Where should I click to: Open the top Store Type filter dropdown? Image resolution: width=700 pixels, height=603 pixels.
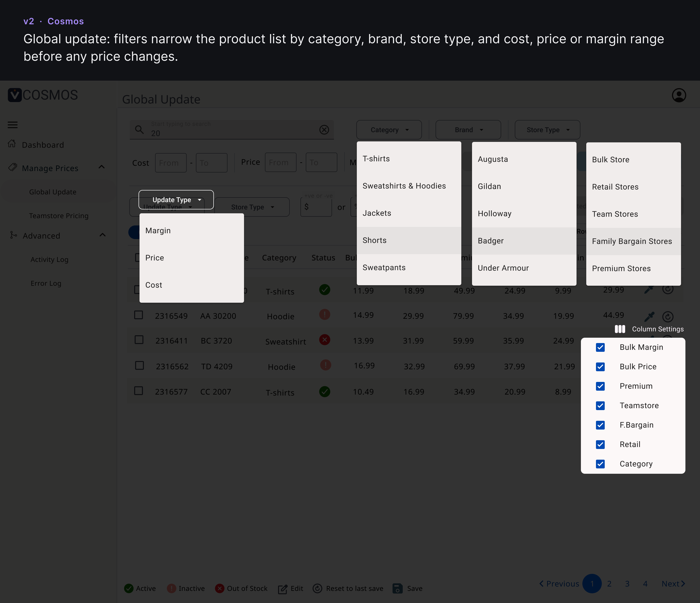tap(547, 130)
